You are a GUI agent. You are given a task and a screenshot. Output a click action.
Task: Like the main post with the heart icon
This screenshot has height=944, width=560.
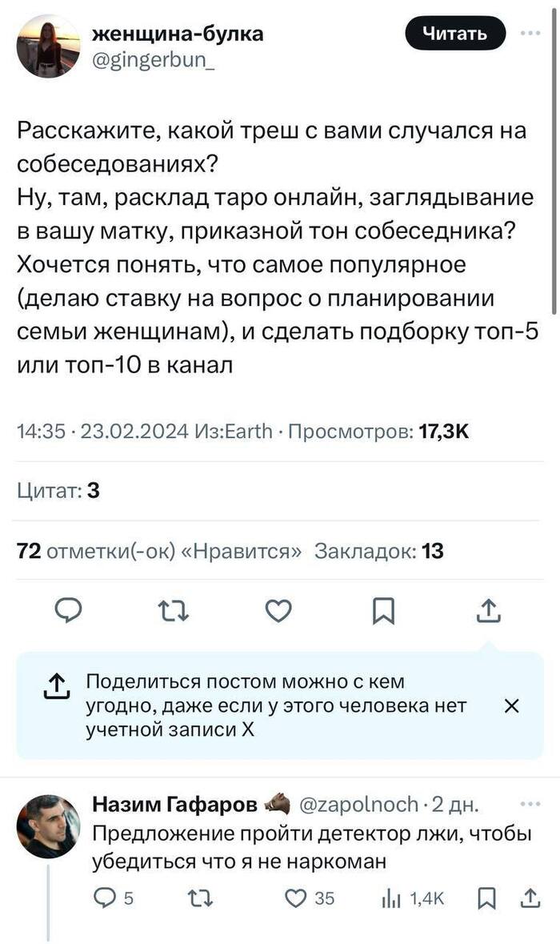(x=278, y=611)
